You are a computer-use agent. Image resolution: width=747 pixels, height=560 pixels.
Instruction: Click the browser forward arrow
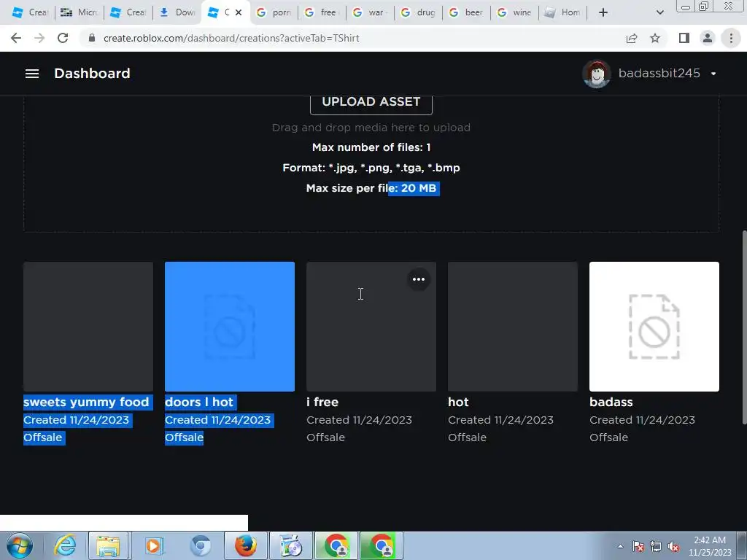tap(39, 38)
